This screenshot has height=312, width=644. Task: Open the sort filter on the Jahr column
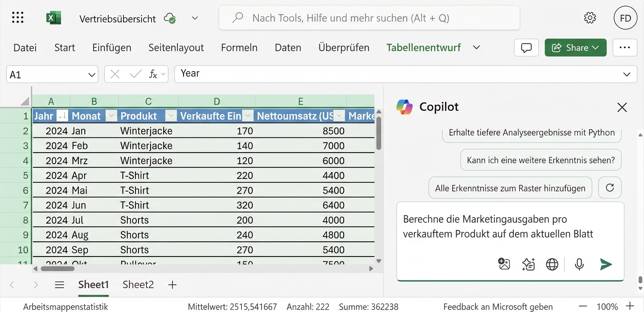click(x=62, y=116)
